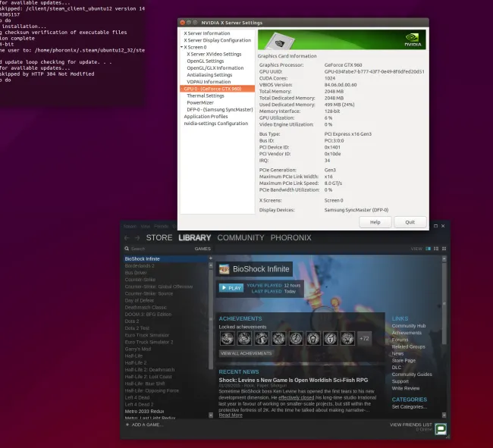Select Metro 2033 Redux
This screenshot has height=448, width=493.
144,412
